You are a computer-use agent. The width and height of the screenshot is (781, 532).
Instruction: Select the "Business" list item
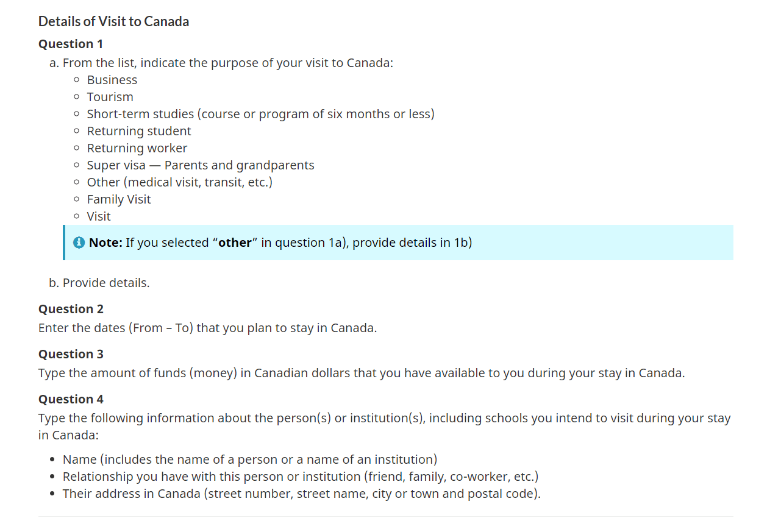112,80
